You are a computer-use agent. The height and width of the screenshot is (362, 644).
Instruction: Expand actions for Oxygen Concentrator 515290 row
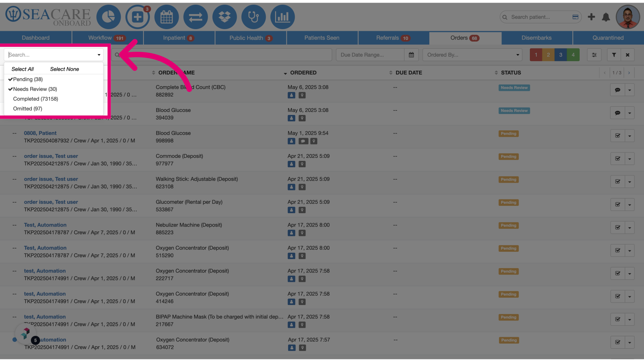[630, 250]
